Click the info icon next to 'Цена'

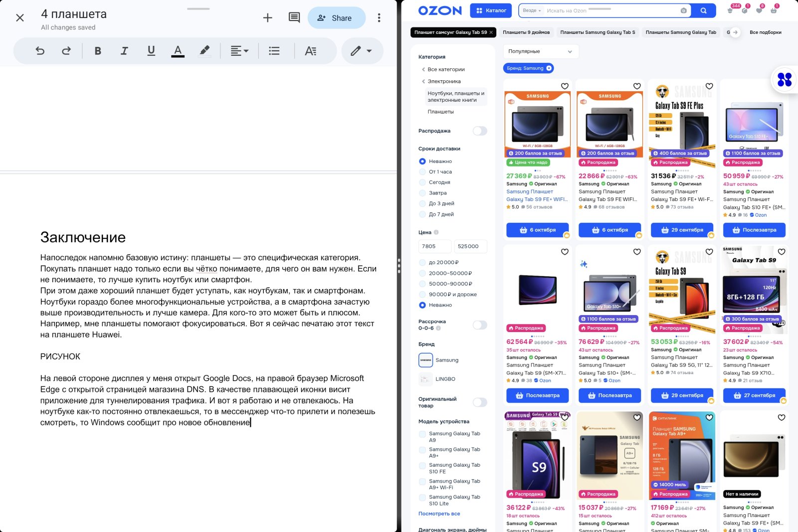pos(436,232)
